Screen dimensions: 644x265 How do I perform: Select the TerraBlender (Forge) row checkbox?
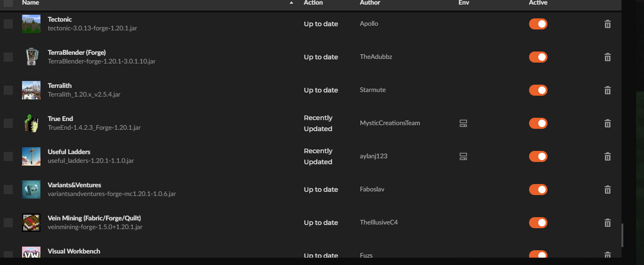click(8, 57)
